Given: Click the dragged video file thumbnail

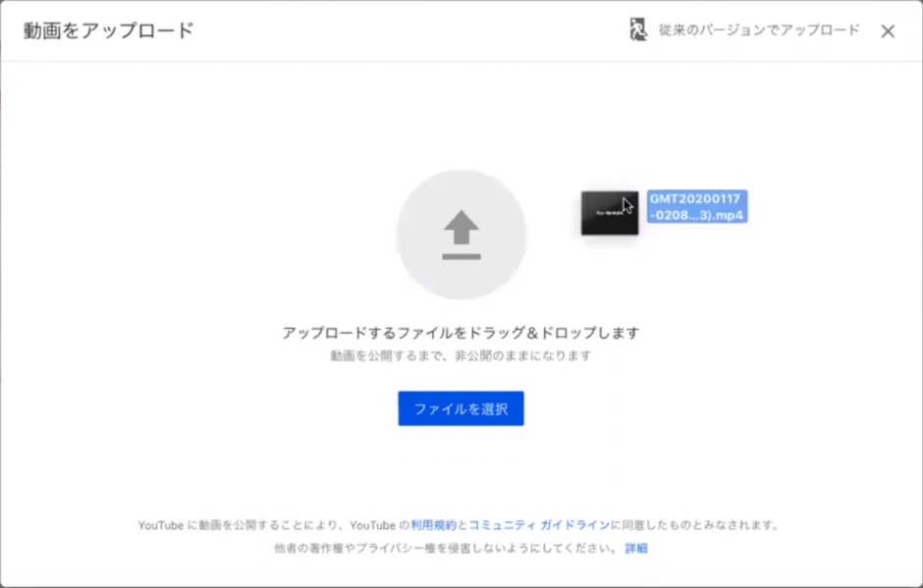Looking at the screenshot, I should click(609, 213).
